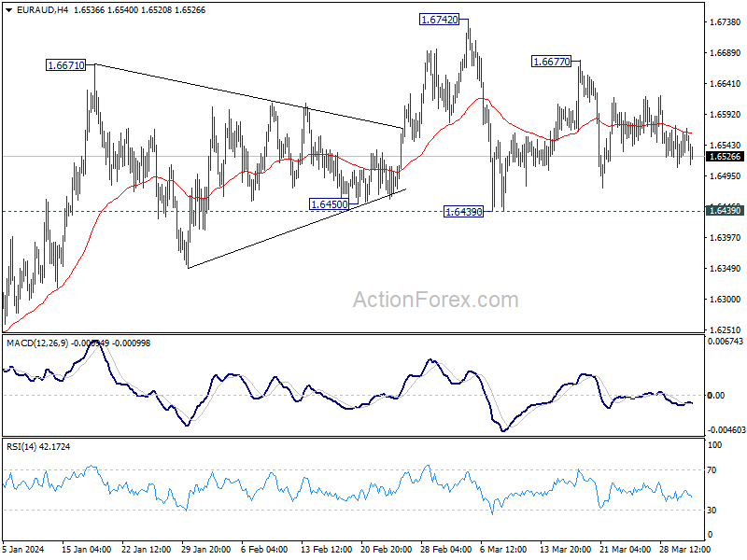Image resolution: width=747 pixels, height=560 pixels.
Task: Click the 5 Jan 2024 date label
Action: (22, 549)
